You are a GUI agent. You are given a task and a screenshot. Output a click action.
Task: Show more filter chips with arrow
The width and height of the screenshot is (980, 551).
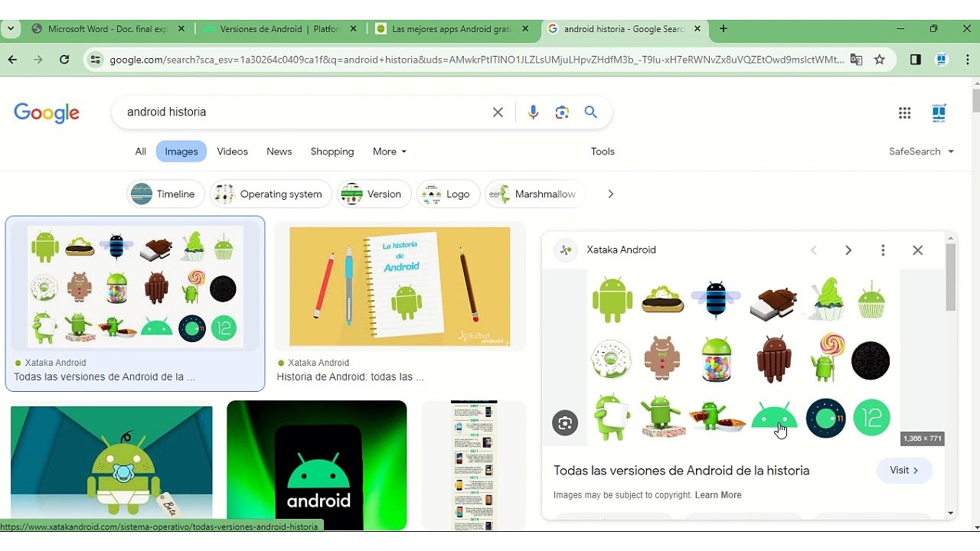click(610, 194)
